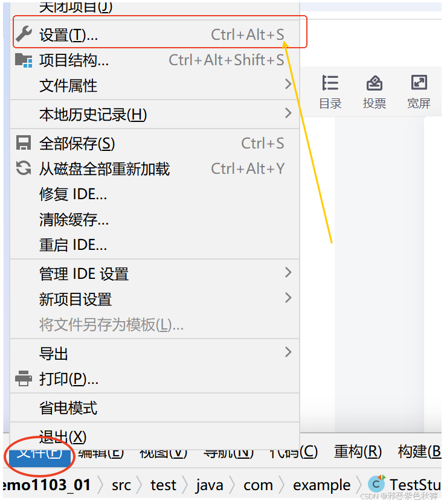The height and width of the screenshot is (504, 444).
Task: Click the 投票 vote icon
Action: [375, 83]
